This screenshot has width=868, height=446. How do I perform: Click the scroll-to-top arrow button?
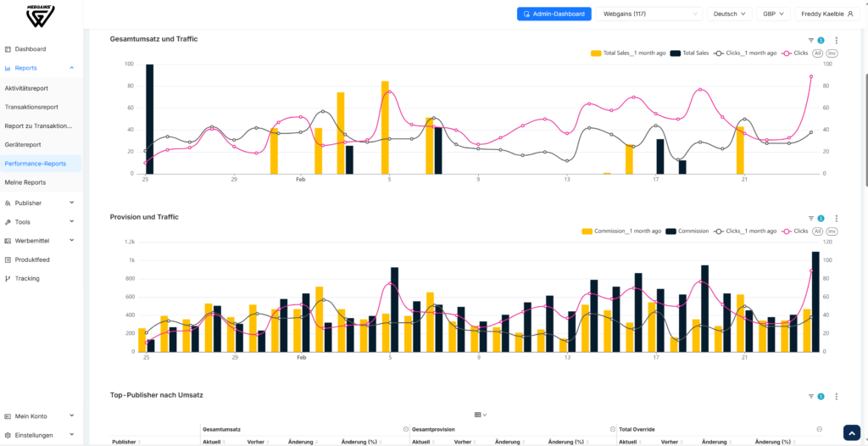851,432
